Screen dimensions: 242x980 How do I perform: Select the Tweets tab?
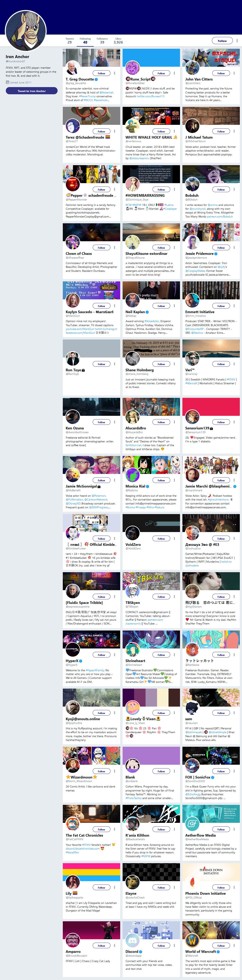coord(70,40)
